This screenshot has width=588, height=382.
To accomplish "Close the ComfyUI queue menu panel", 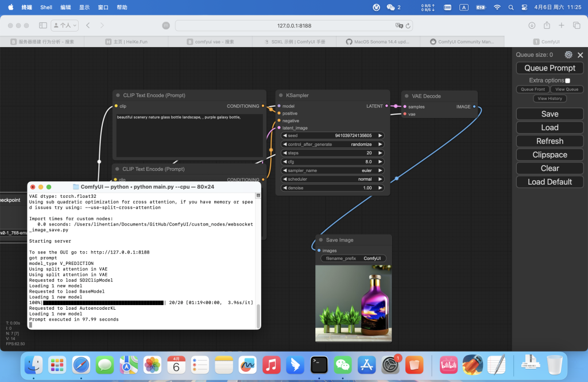I will click(580, 55).
